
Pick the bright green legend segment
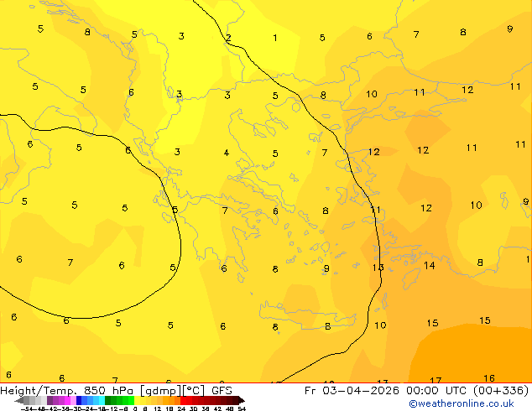[x=131, y=400]
